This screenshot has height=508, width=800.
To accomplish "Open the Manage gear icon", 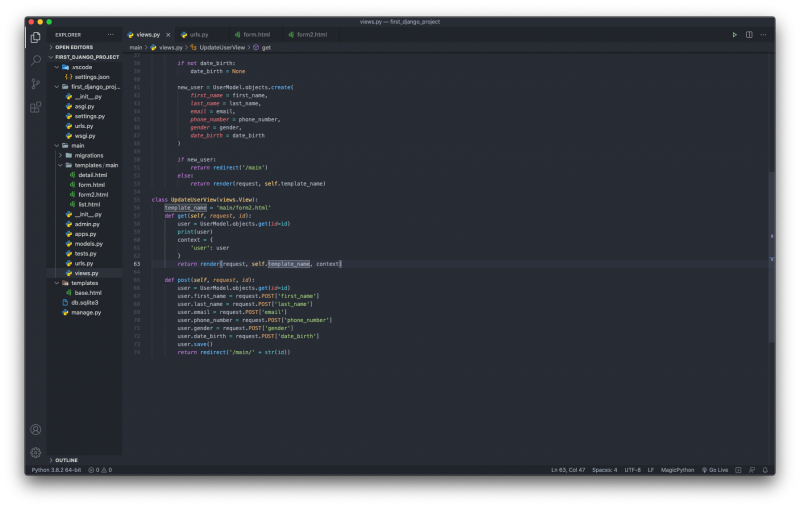I will point(36,452).
